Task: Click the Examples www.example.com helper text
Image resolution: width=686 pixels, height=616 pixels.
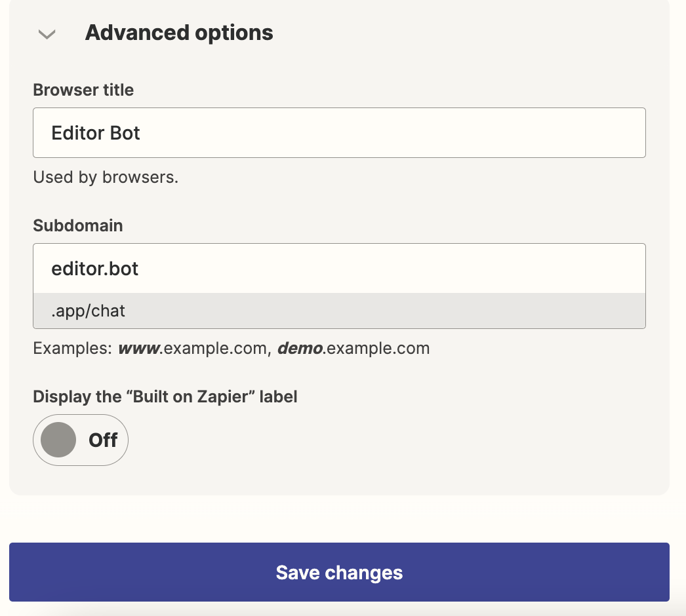Action: tap(232, 349)
